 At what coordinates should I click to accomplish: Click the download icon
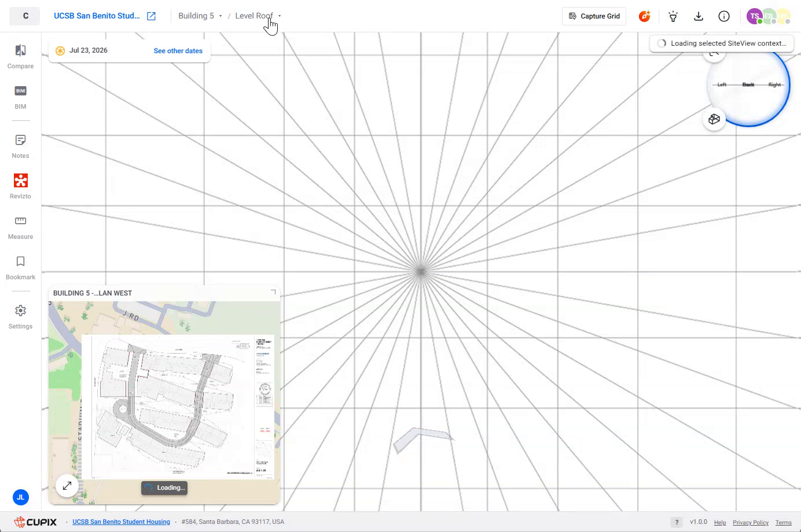699,16
